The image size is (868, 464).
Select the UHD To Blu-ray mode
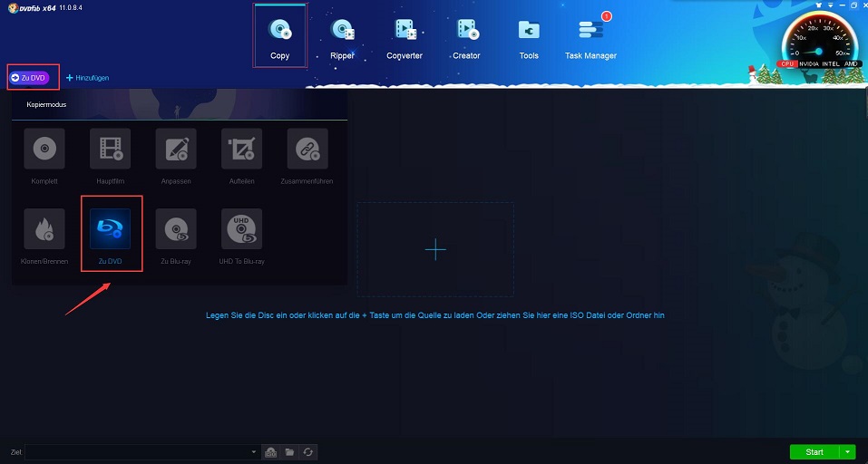[x=241, y=229]
